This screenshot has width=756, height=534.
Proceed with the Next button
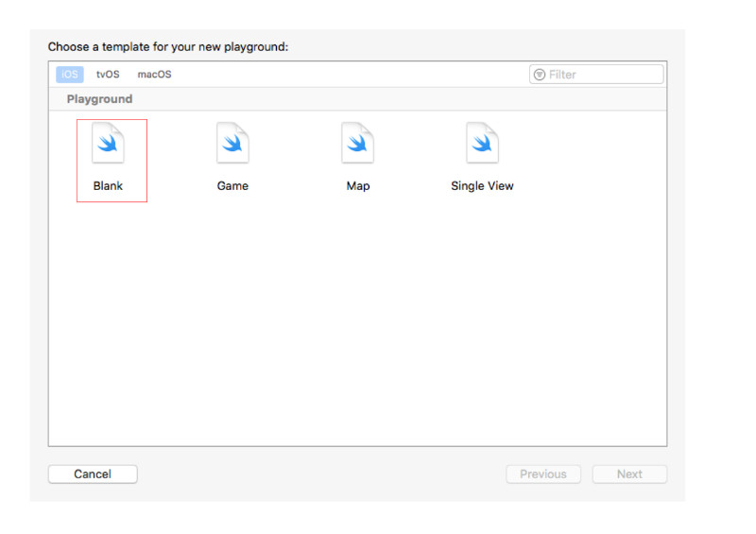tap(629, 474)
